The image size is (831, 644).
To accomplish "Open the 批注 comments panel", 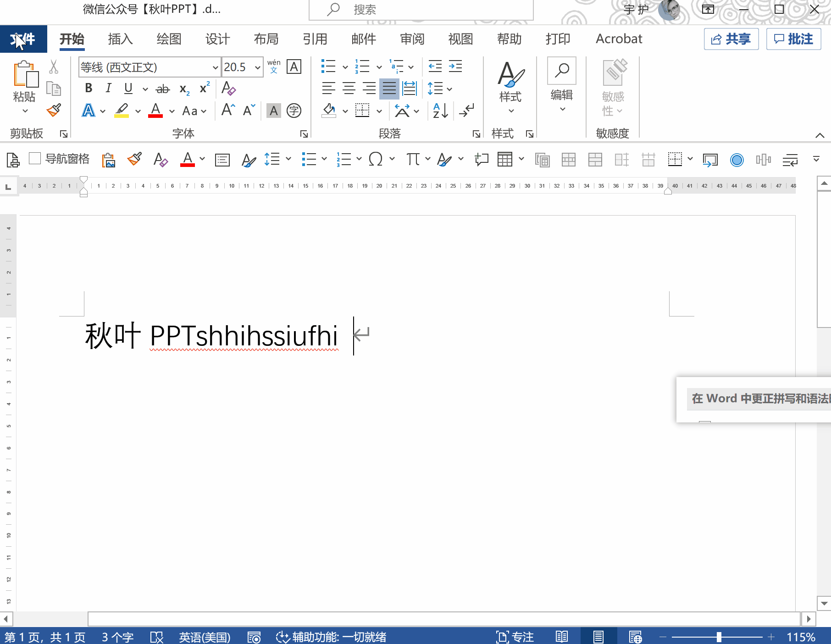I will (794, 39).
